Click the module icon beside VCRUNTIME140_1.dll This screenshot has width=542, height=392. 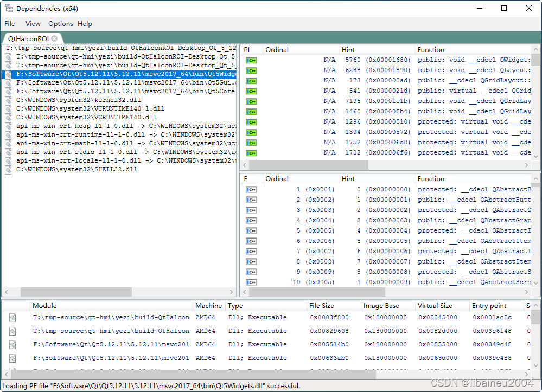tap(9, 109)
